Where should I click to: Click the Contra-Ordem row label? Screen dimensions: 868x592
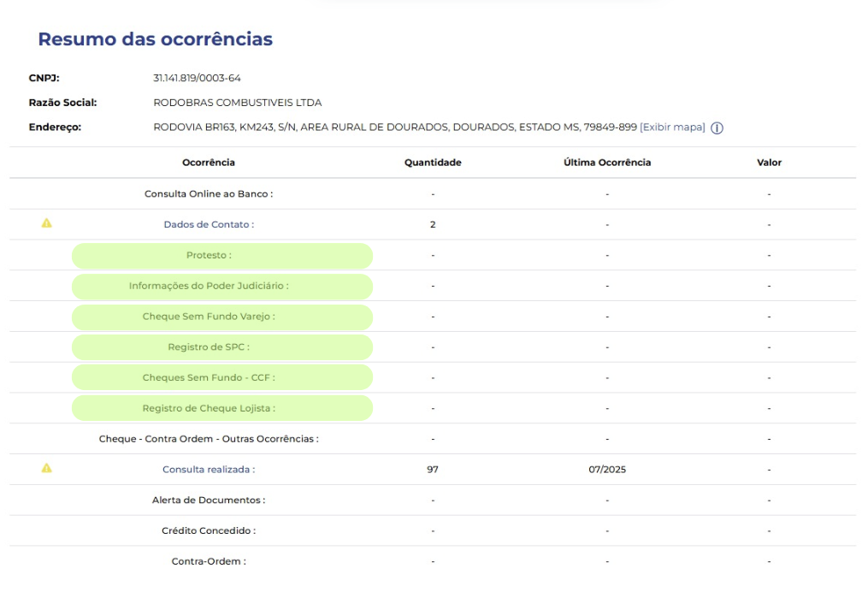click(209, 561)
